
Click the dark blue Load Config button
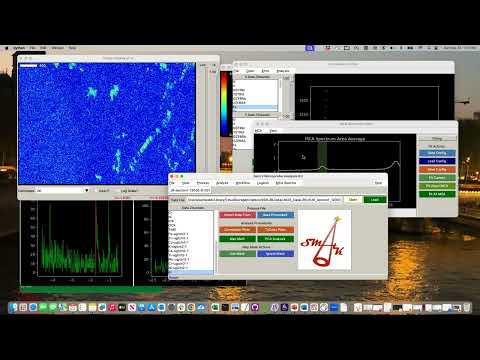coord(437,161)
